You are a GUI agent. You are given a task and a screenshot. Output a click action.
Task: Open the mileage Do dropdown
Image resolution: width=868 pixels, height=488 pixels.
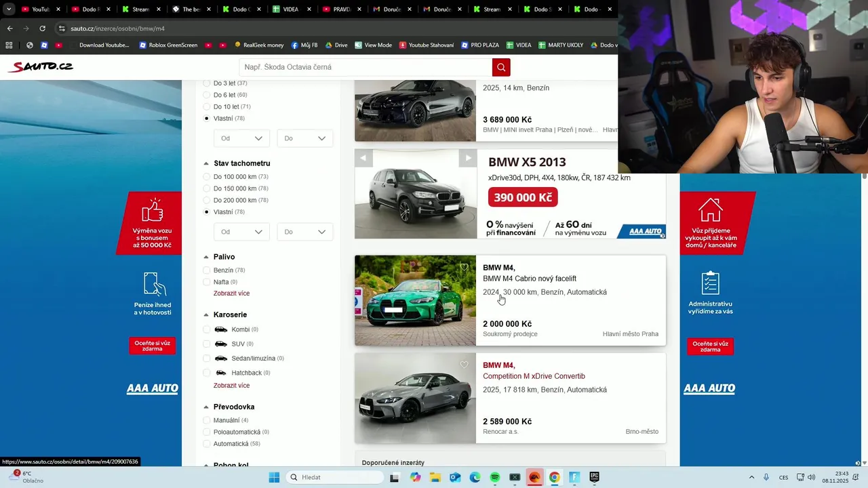[x=304, y=232]
